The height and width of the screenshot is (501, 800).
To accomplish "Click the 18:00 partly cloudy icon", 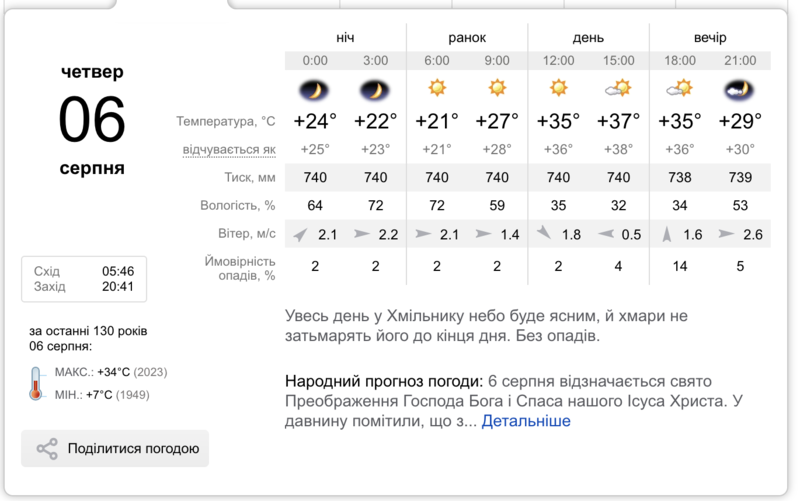I will (x=680, y=88).
